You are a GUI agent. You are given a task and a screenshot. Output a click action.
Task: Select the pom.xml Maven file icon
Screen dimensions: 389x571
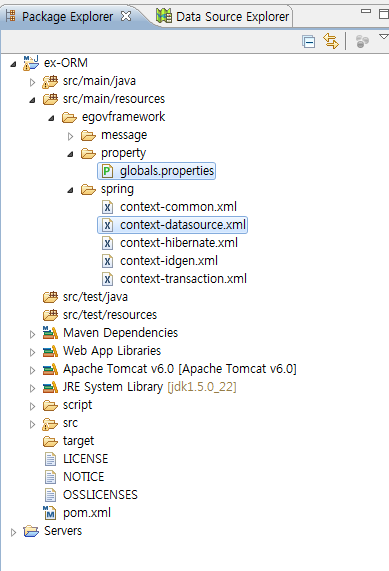[50, 513]
